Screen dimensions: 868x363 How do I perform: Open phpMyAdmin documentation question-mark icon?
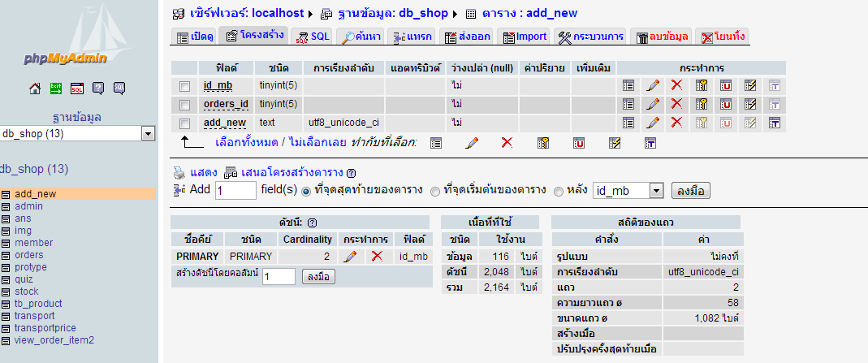click(98, 88)
